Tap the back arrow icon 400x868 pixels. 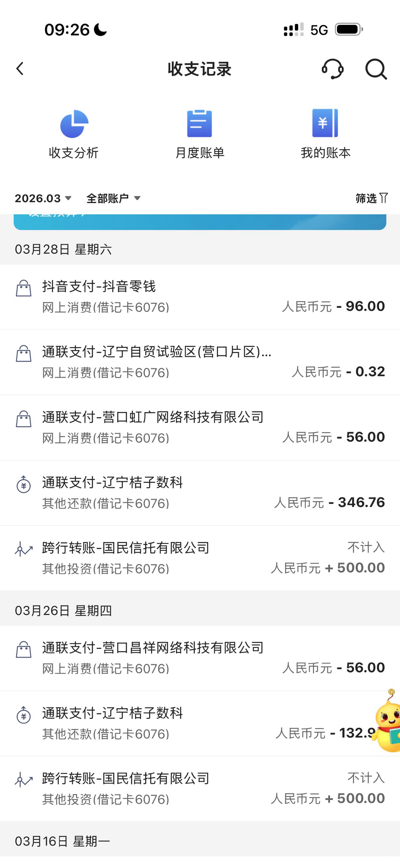pos(20,69)
